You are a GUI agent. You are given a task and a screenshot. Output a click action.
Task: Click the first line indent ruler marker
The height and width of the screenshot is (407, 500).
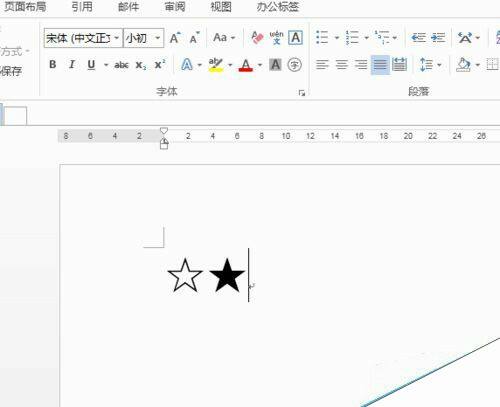(x=164, y=131)
